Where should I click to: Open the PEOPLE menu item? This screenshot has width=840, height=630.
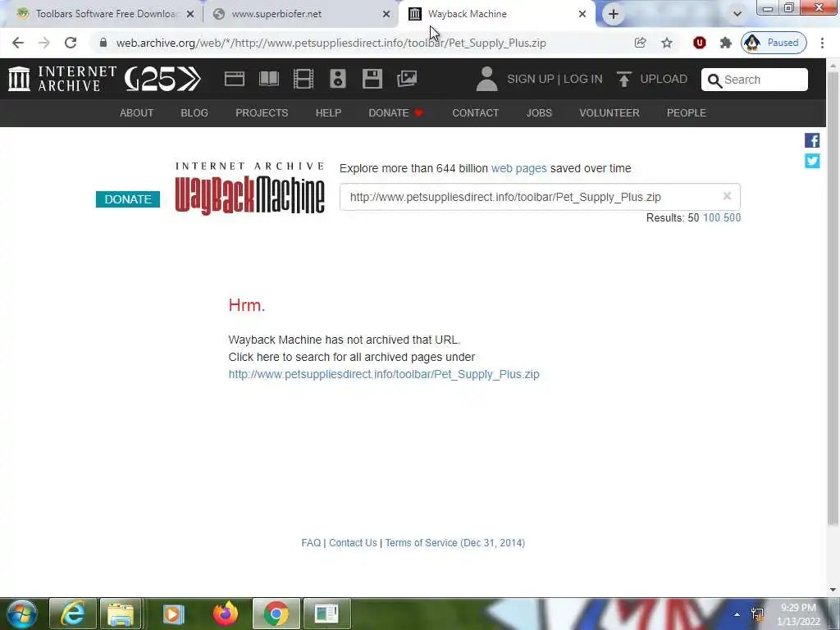687,113
